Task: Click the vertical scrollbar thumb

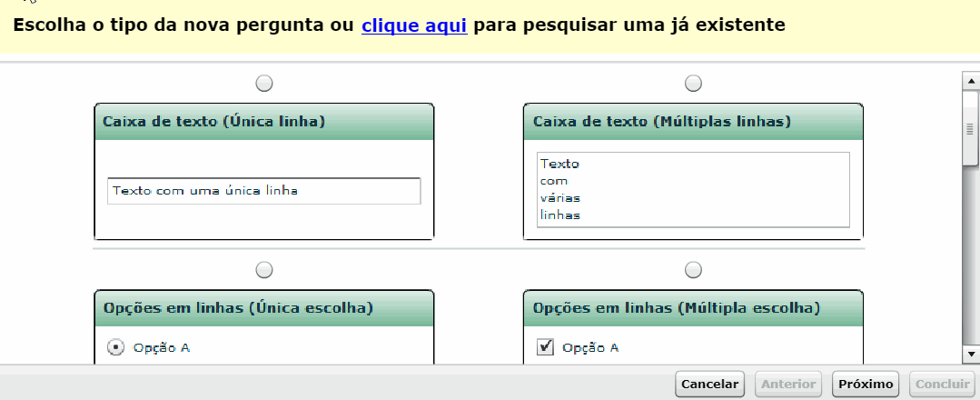Action: pyautogui.click(x=971, y=128)
